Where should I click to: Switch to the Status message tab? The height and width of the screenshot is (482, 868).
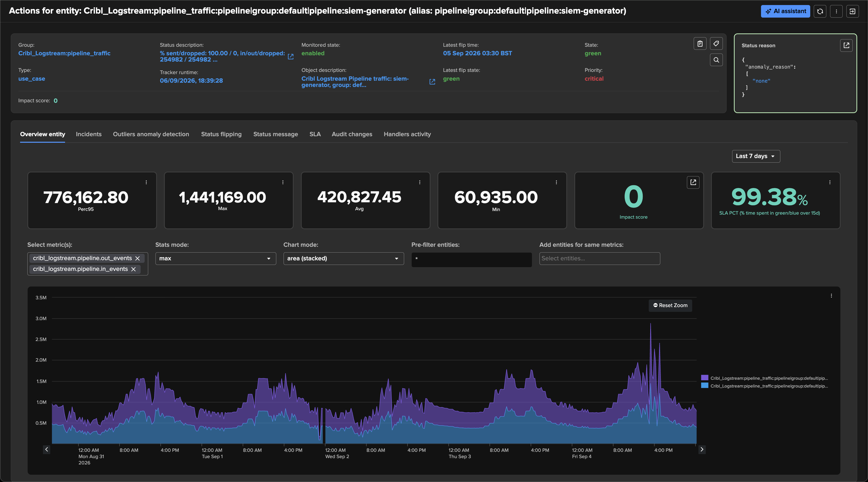(276, 134)
